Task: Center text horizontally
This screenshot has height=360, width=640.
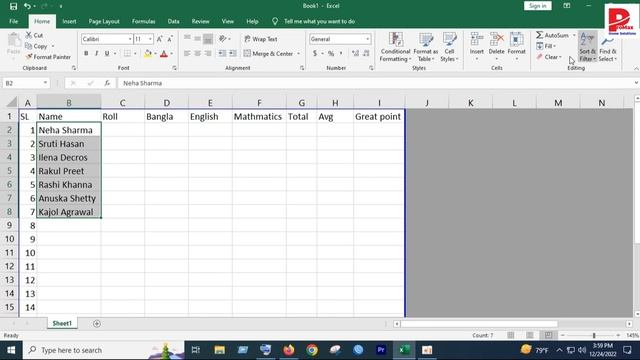Action: (198, 53)
